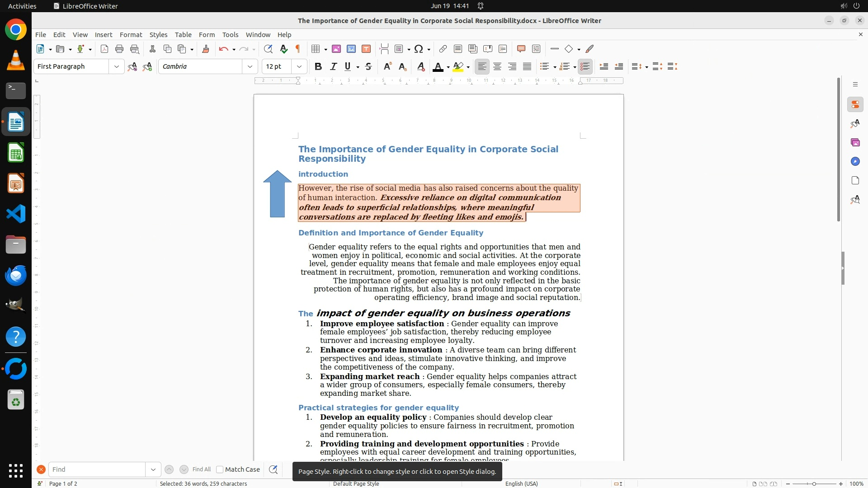The image size is (868, 488).
Task: Open the sidebar Gallery panel icon
Action: (855, 143)
